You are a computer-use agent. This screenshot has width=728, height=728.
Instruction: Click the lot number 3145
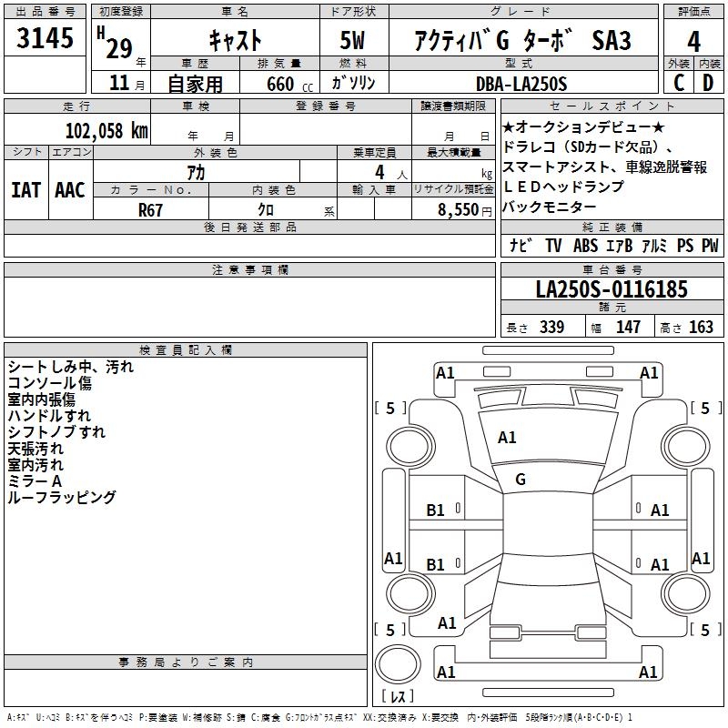point(45,38)
